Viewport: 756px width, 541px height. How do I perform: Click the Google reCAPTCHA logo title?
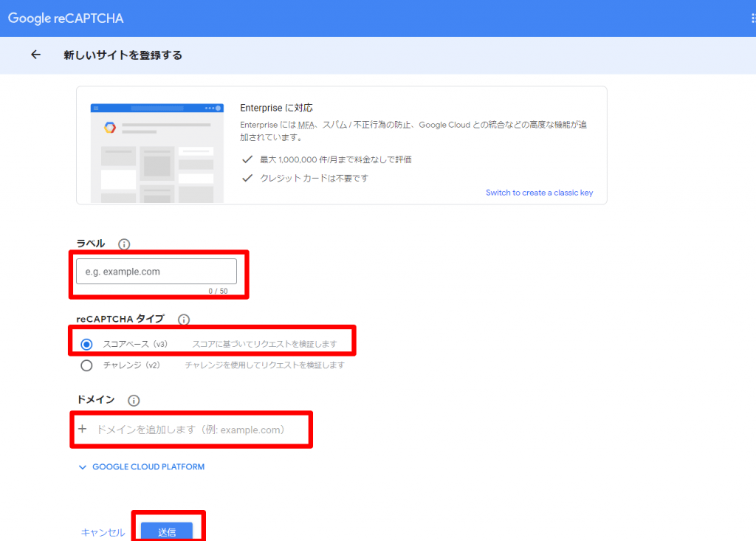click(66, 18)
